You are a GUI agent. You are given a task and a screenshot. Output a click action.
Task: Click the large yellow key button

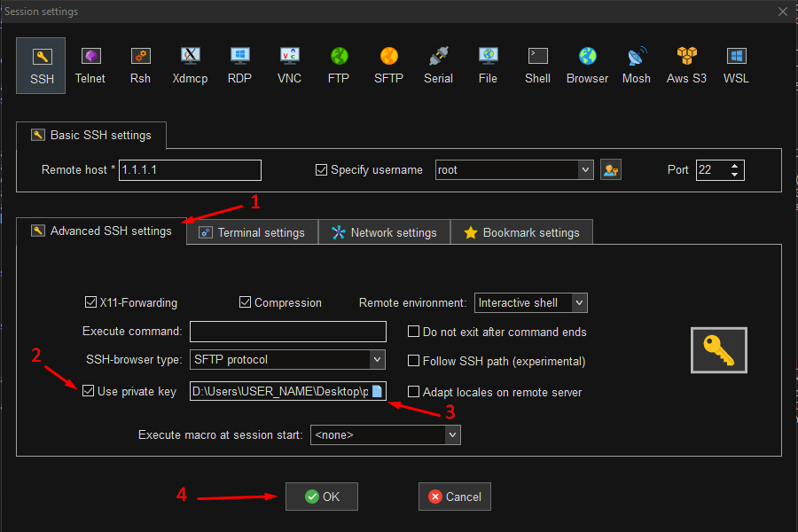tap(719, 350)
